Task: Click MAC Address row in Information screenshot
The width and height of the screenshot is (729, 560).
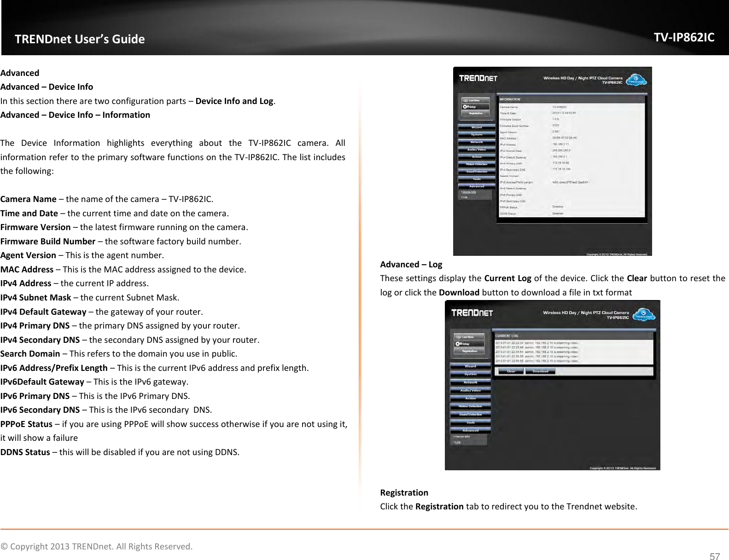Action: [x=572, y=138]
